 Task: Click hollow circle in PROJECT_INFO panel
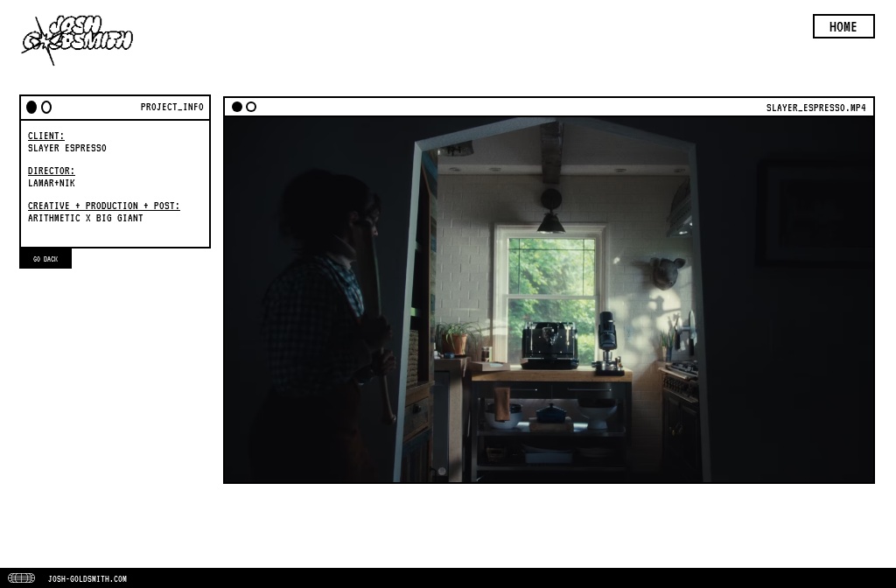[46, 107]
